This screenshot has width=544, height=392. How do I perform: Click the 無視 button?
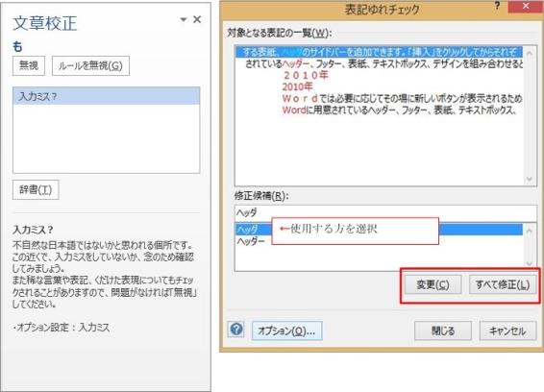point(29,65)
